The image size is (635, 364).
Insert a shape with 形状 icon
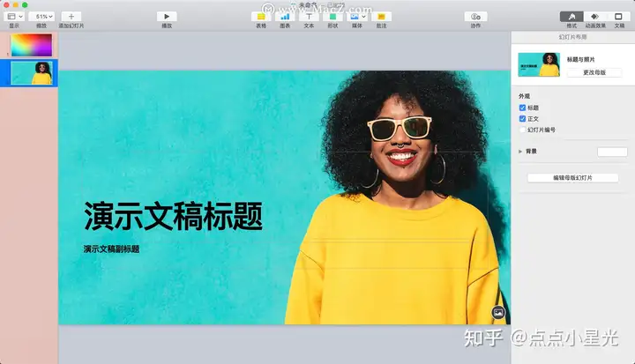coord(332,17)
